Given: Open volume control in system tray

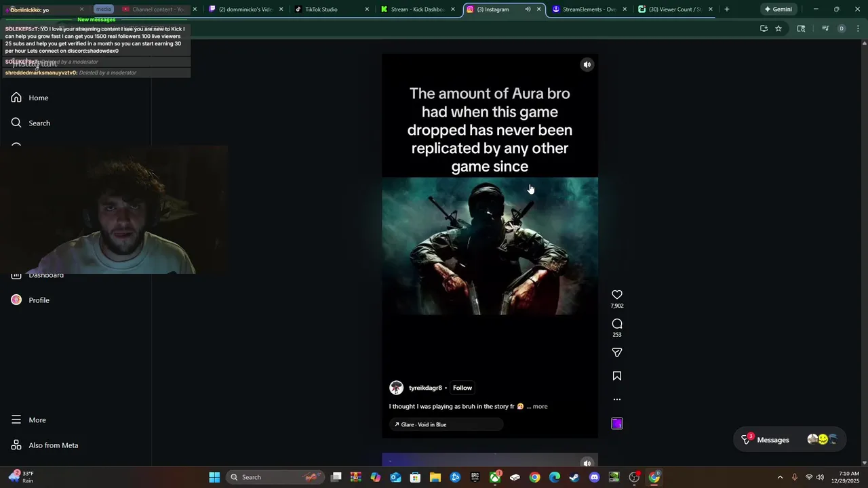Looking at the screenshot, I should coord(820,477).
